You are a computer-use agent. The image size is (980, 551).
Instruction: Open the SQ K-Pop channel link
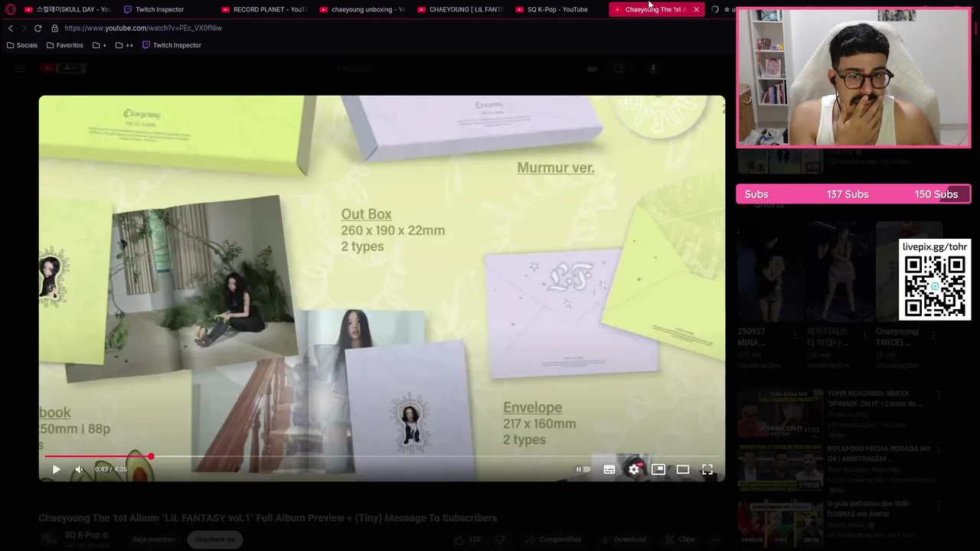click(82, 535)
